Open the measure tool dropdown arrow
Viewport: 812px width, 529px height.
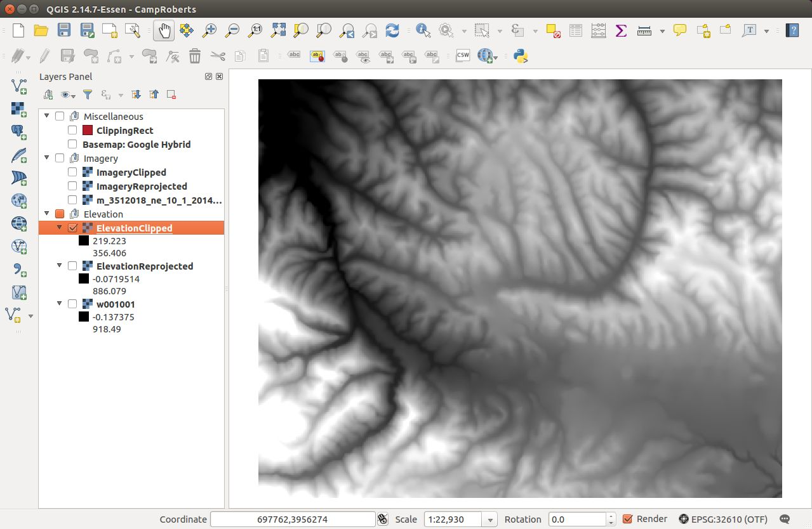point(662,30)
